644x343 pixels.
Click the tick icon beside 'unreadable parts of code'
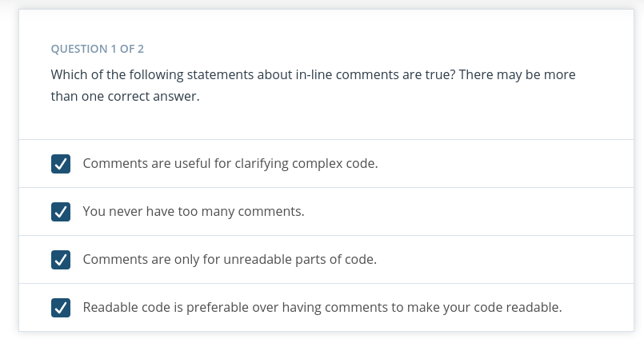pos(61,260)
